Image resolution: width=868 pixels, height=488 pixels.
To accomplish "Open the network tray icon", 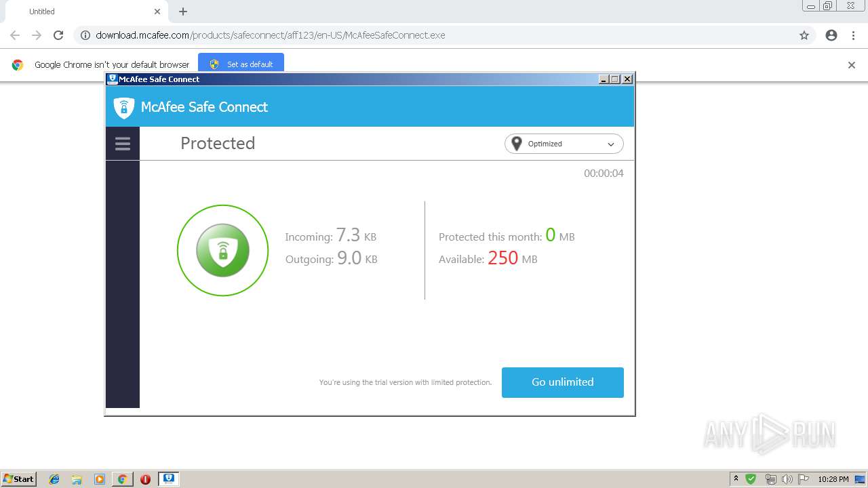I will coord(770,479).
